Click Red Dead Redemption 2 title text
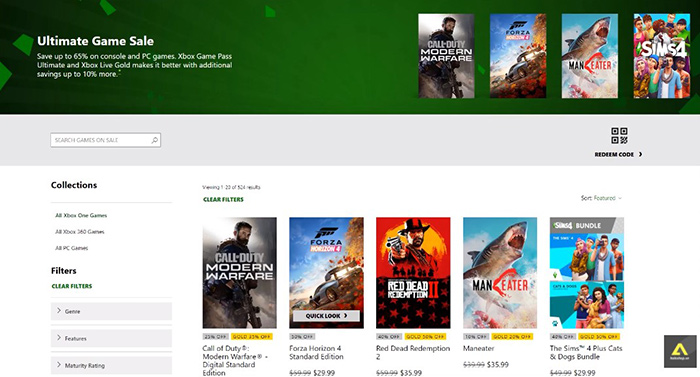Viewport: 700px width, 377px height. [413, 352]
